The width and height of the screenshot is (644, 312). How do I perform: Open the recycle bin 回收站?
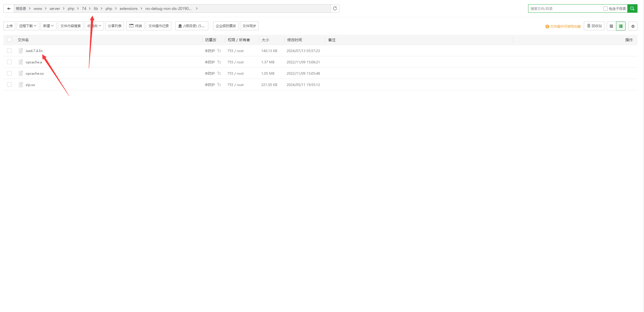594,26
